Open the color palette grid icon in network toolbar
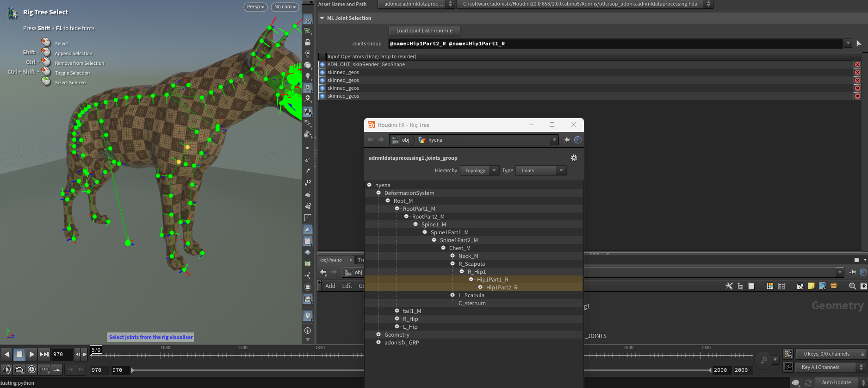 pyautogui.click(x=770, y=286)
